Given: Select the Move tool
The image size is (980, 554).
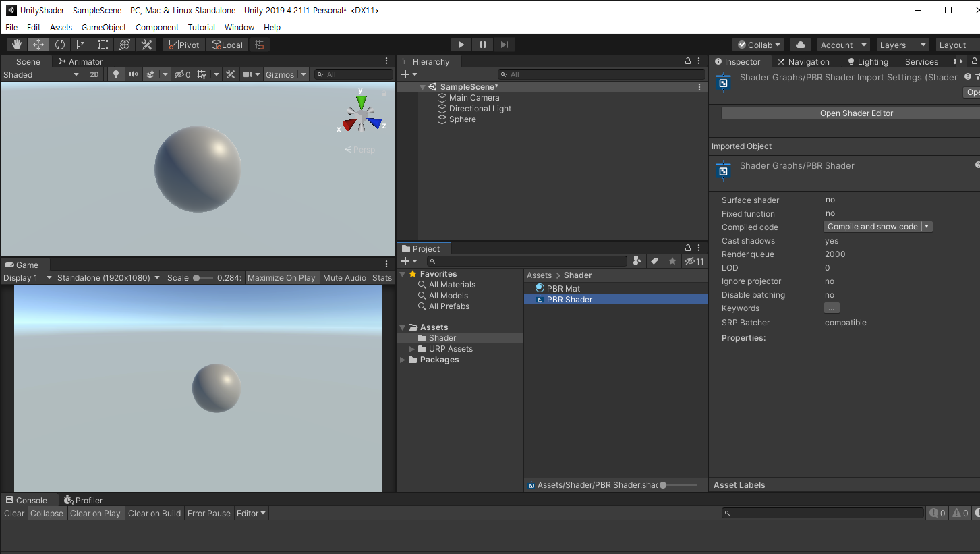Looking at the screenshot, I should tap(38, 45).
